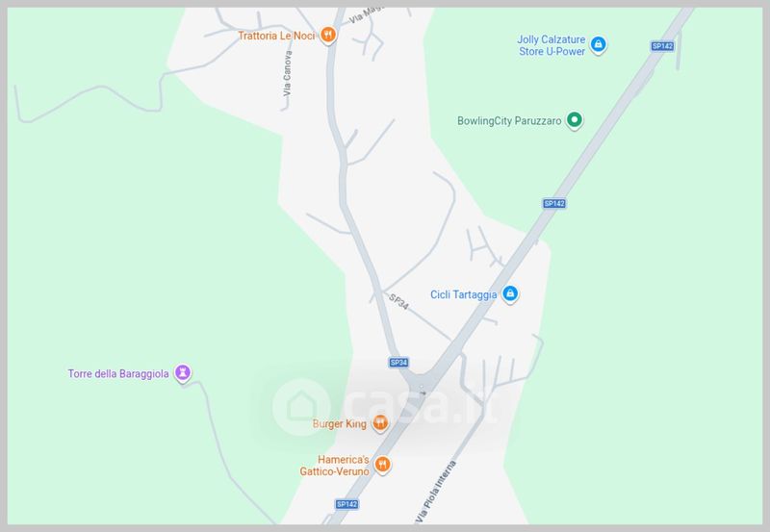Click the SP34 blue road shield

[398, 363]
